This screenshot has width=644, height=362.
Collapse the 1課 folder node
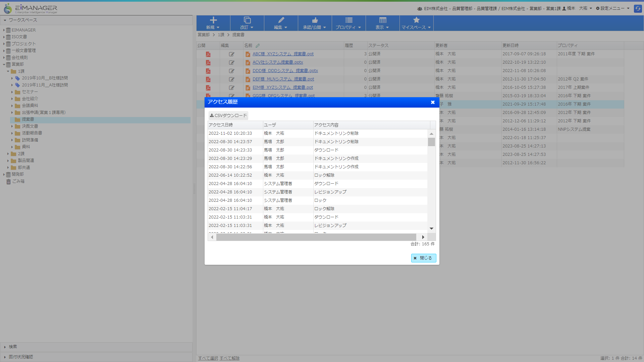[x=8, y=71]
